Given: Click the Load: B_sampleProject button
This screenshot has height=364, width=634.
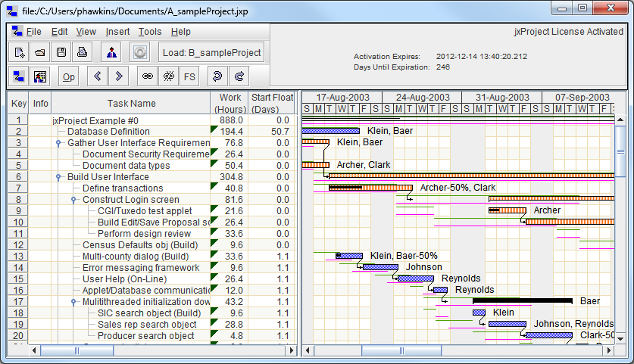Looking at the screenshot, I should (211, 53).
